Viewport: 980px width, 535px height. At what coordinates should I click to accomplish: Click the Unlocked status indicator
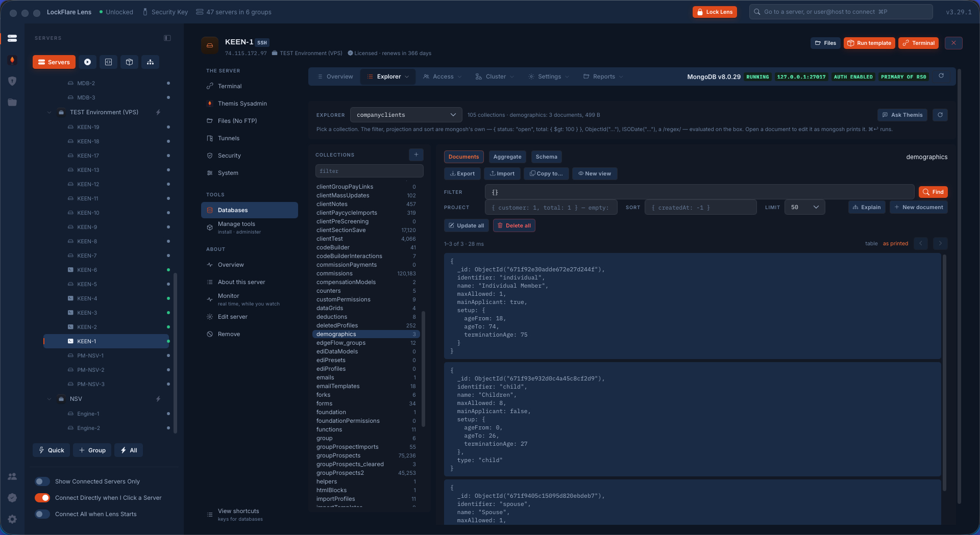coord(116,12)
